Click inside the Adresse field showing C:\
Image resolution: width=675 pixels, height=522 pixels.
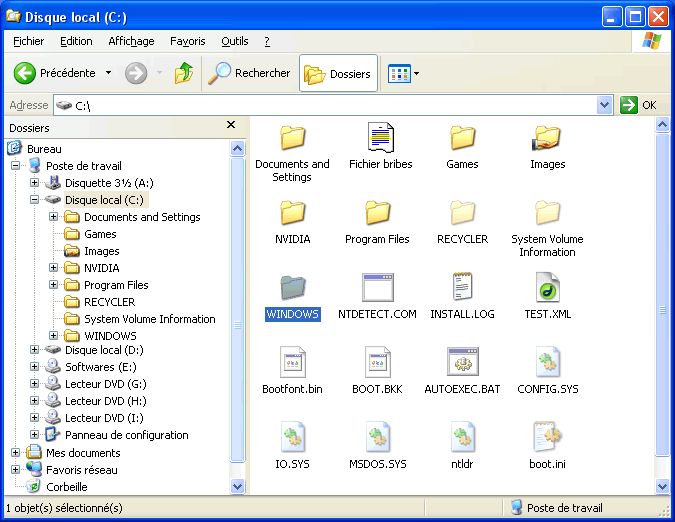pyautogui.click(x=325, y=105)
